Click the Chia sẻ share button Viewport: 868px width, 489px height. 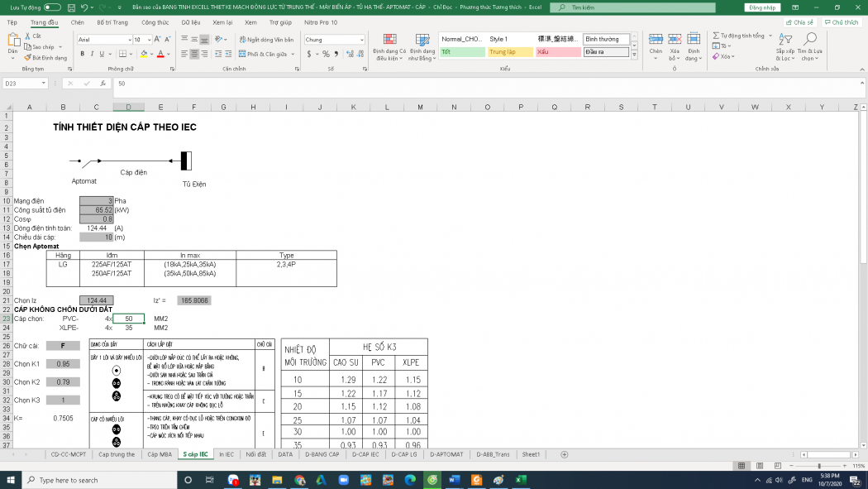pyautogui.click(x=799, y=22)
